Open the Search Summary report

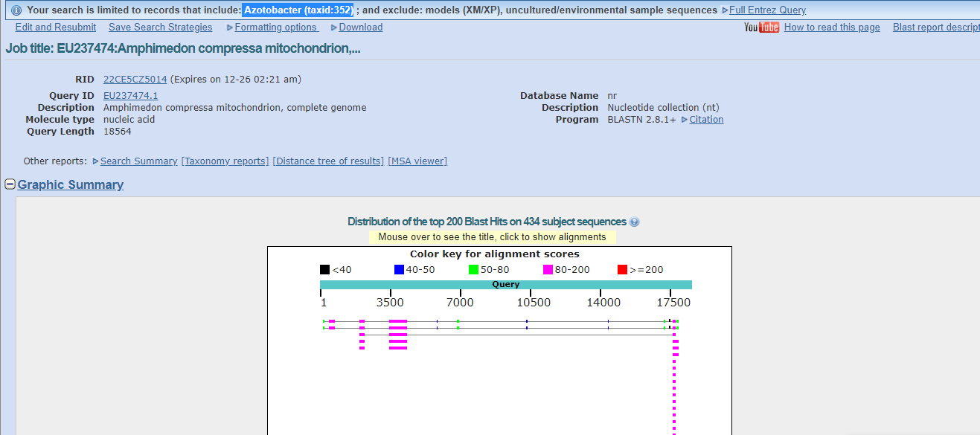point(138,161)
